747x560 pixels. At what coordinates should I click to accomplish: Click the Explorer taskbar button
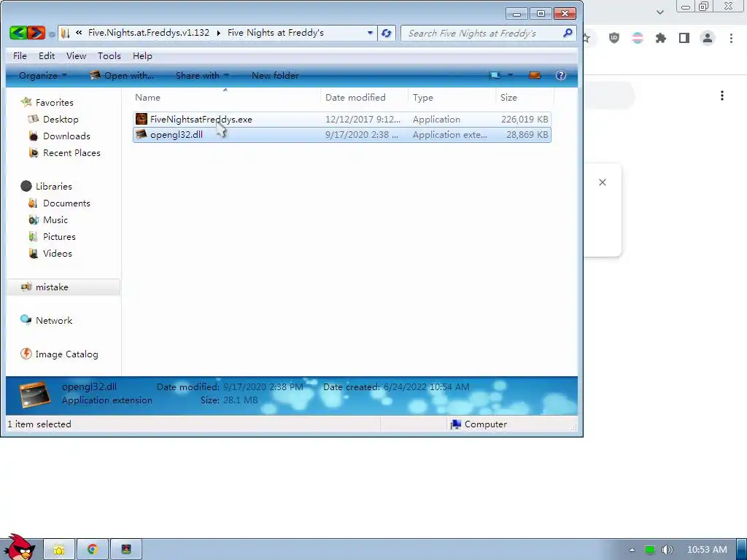tap(59, 550)
